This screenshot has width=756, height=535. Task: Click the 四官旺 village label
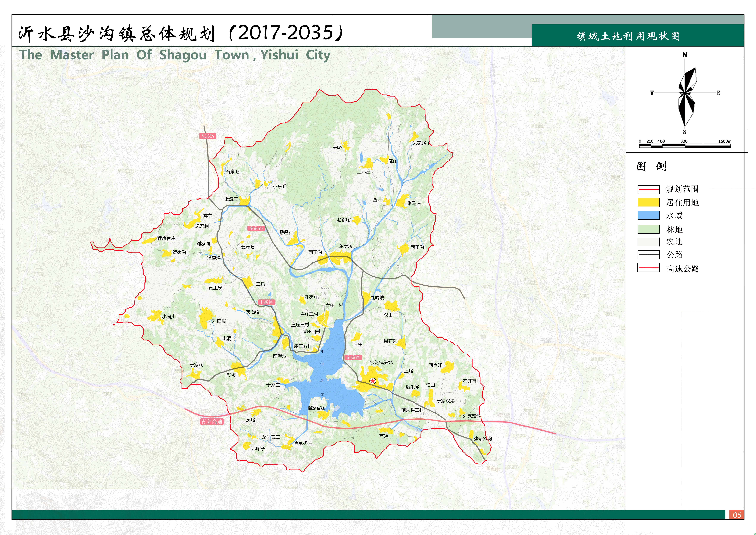[x=435, y=365]
